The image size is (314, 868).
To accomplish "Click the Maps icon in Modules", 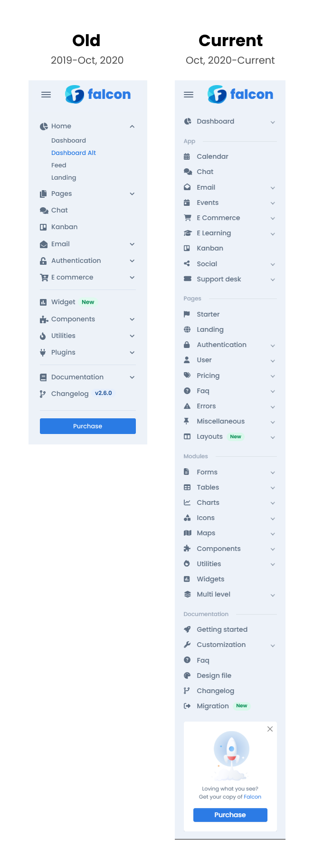I will pyautogui.click(x=187, y=533).
